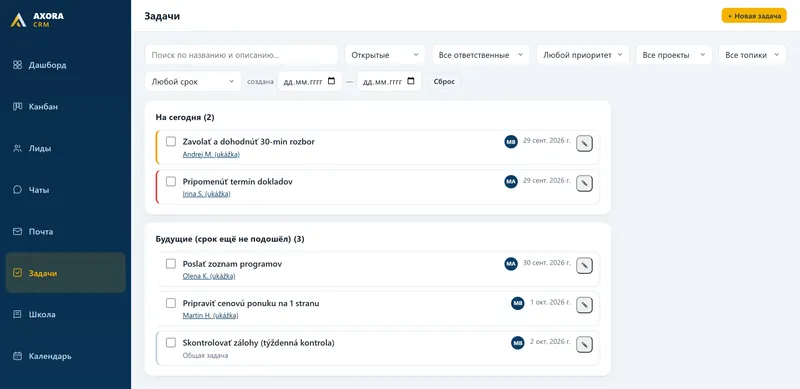Image resolution: width=800 pixels, height=389 pixels.
Task: Switch to Почта section
Action: (65, 232)
